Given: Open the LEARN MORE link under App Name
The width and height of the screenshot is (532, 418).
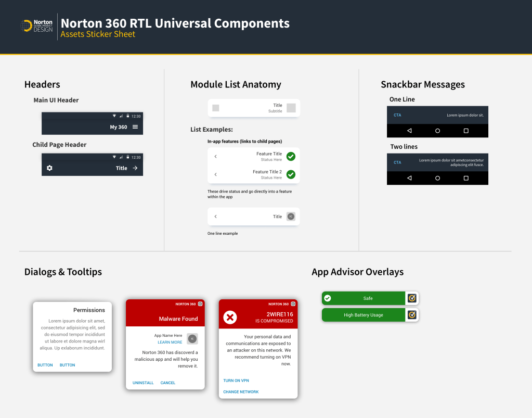Looking at the screenshot, I should 170,342.
